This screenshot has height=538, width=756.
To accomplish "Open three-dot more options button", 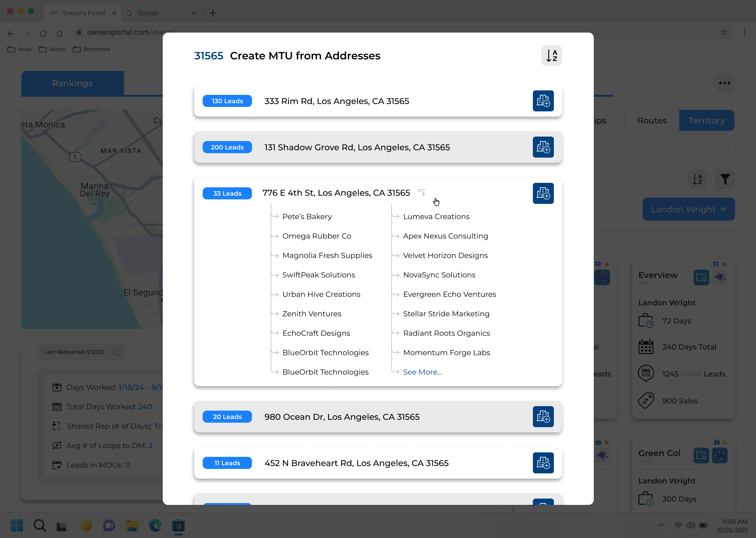I will [724, 83].
